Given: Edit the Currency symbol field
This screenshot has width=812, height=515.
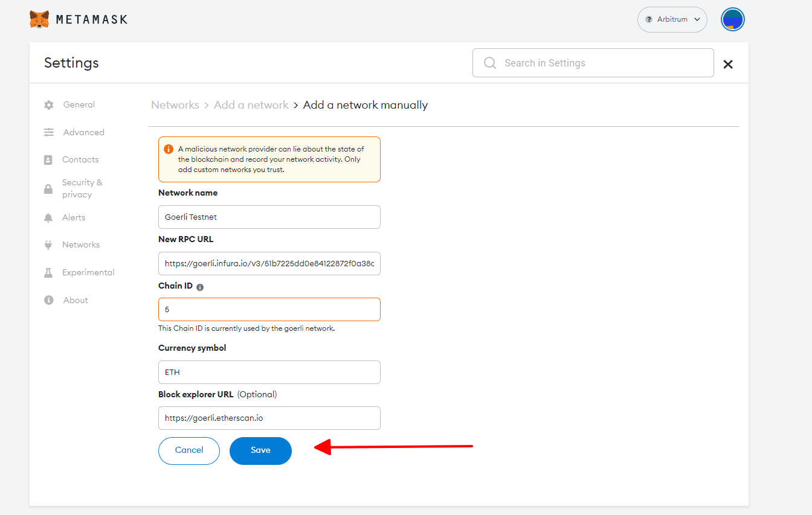Looking at the screenshot, I should (269, 372).
